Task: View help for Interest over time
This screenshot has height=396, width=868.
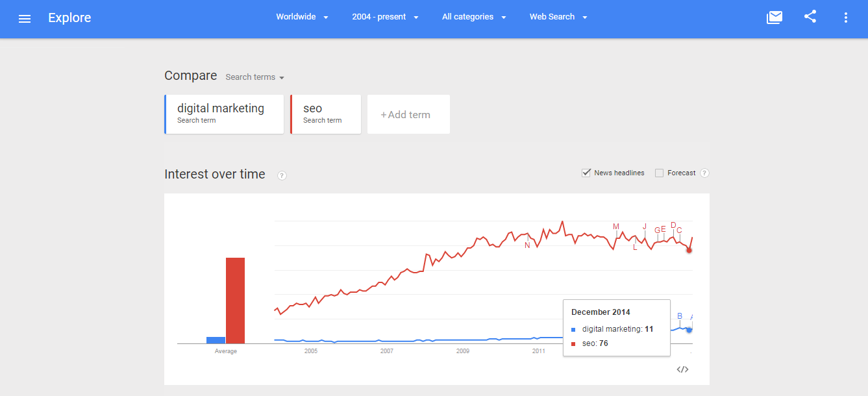Action: (282, 175)
